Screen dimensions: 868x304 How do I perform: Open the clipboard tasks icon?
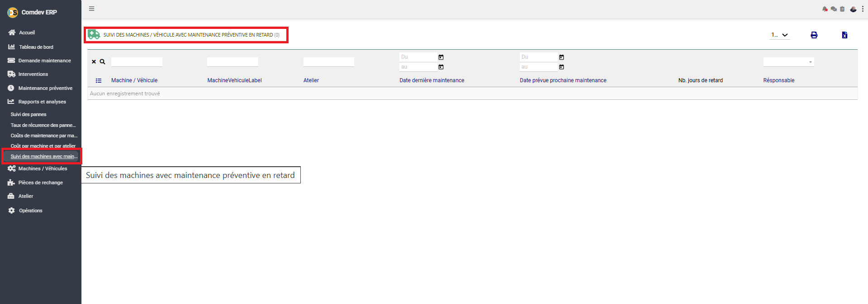(x=842, y=9)
